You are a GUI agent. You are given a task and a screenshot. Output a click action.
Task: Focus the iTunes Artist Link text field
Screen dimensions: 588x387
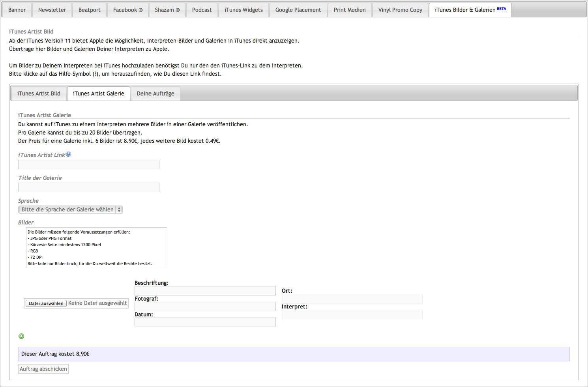coord(89,165)
